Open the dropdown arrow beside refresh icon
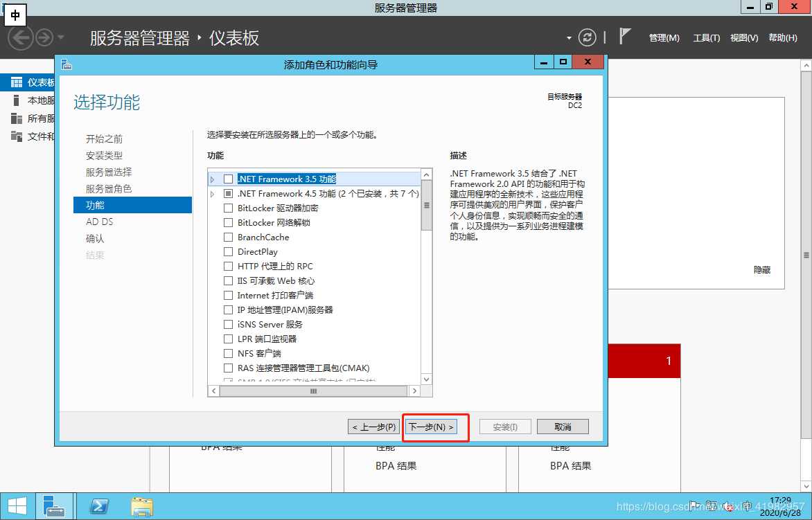Screen dimensions: 812x520 pyautogui.click(x=569, y=38)
